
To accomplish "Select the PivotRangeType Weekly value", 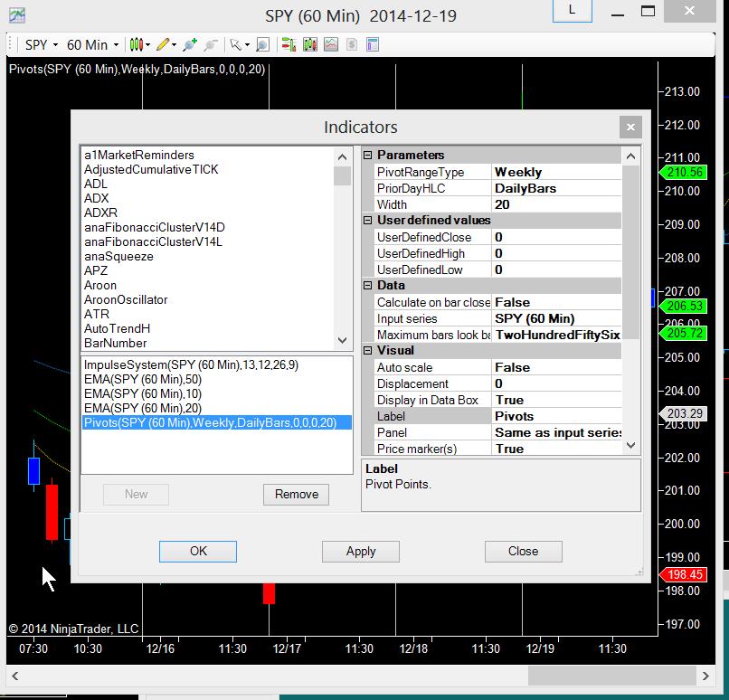I will (x=556, y=172).
